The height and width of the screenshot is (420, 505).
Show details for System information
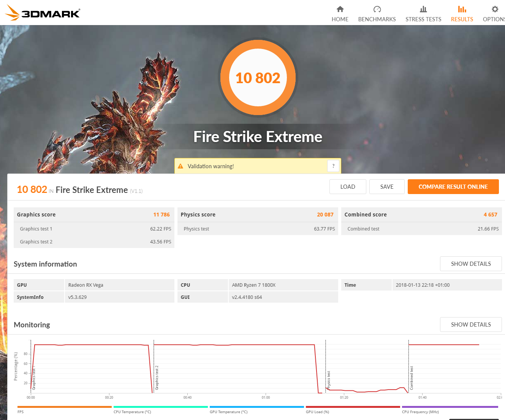(471, 264)
